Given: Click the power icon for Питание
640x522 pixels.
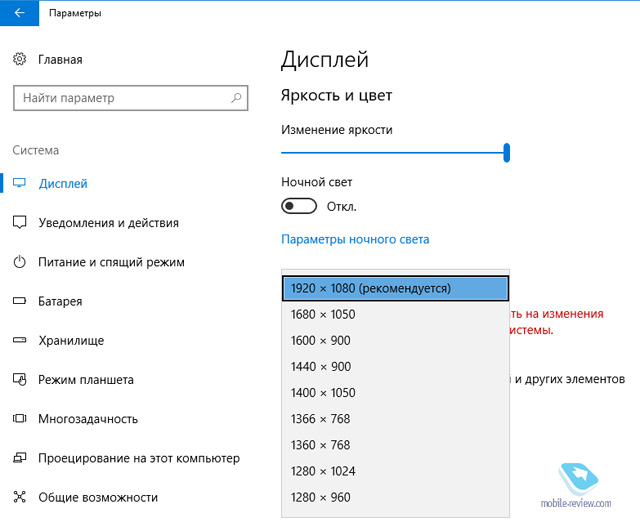Looking at the screenshot, I should pos(19,262).
